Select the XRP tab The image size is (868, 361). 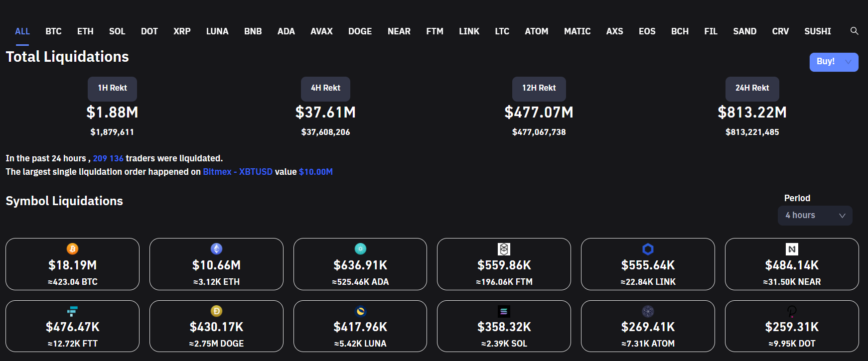182,31
